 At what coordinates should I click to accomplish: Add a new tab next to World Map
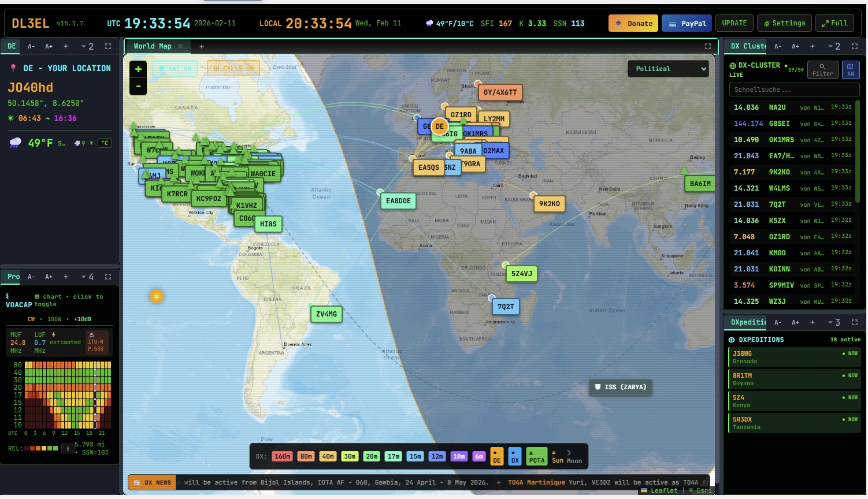[x=202, y=46]
